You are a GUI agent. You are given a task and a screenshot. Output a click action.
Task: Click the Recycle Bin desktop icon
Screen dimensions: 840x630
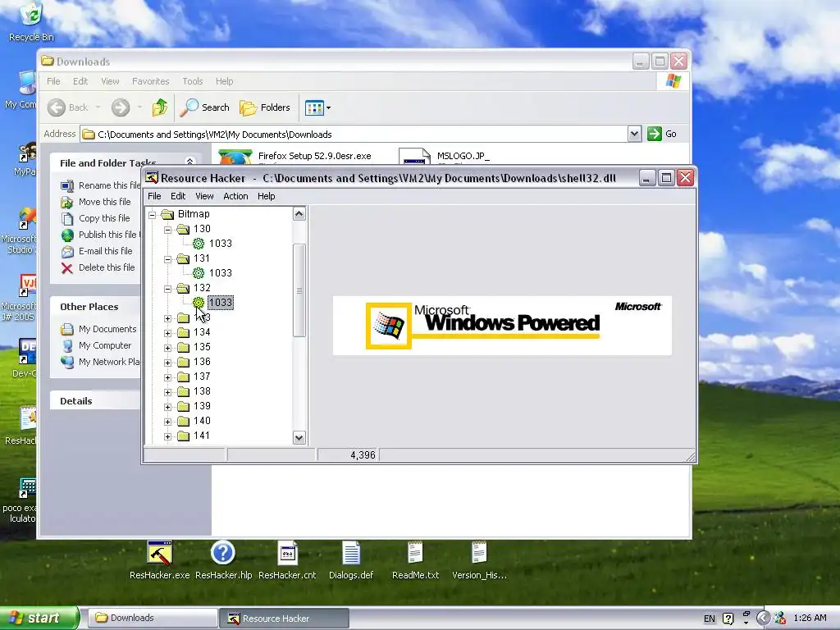point(32,14)
